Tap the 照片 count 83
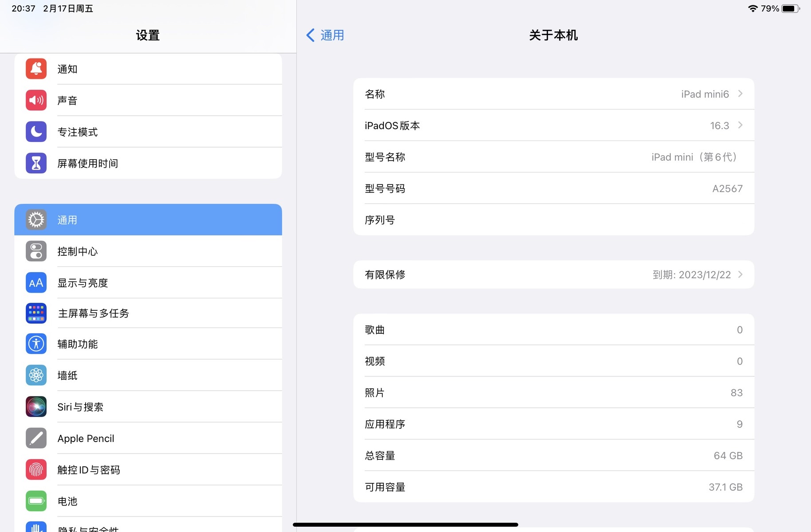Viewport: 811px width, 532px height. (x=736, y=393)
